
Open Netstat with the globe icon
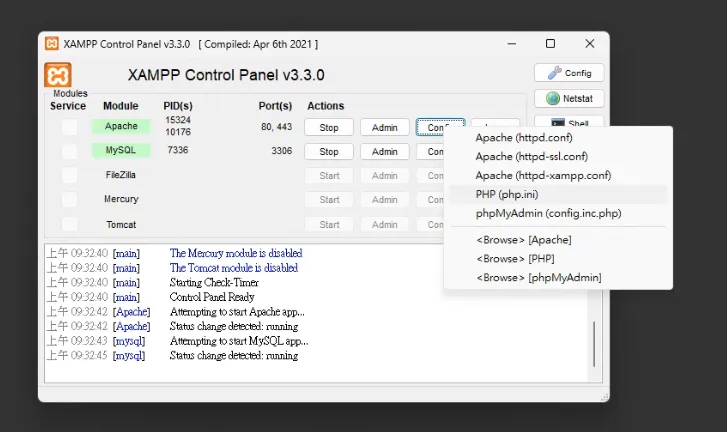pos(569,98)
